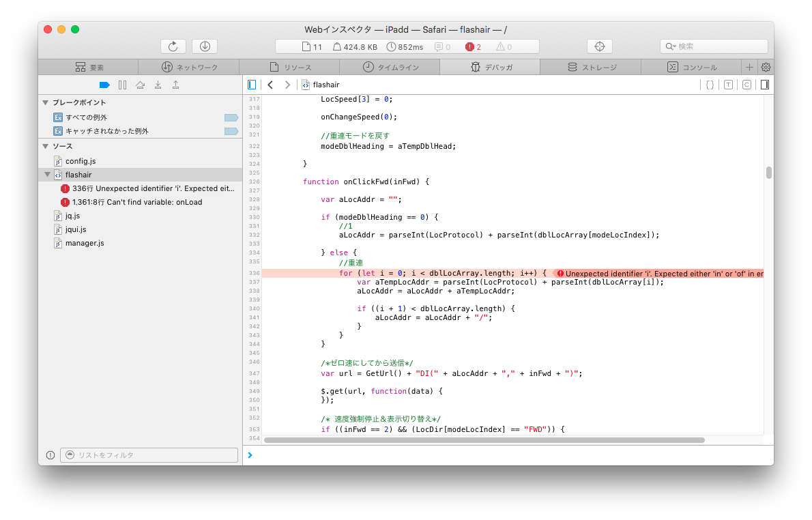Click the issues filter icon beside filter
This screenshot has height=520, width=812.
(50, 454)
